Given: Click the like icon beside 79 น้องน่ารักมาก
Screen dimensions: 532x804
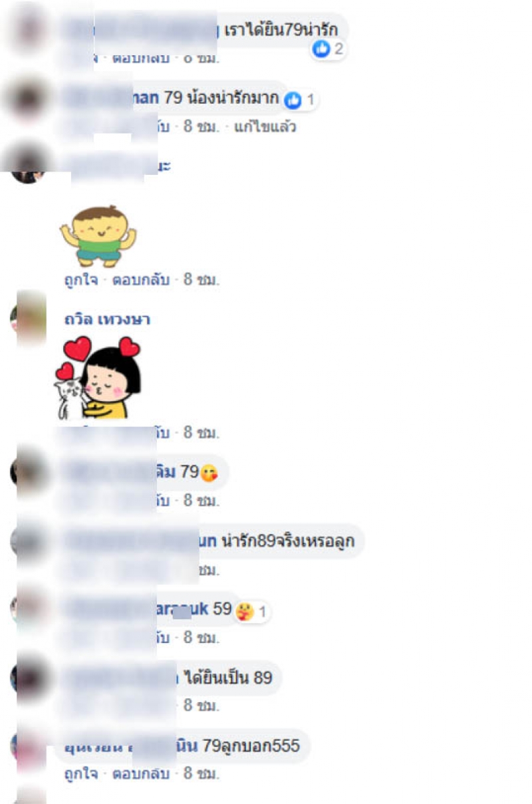Looking at the screenshot, I should click(293, 100).
